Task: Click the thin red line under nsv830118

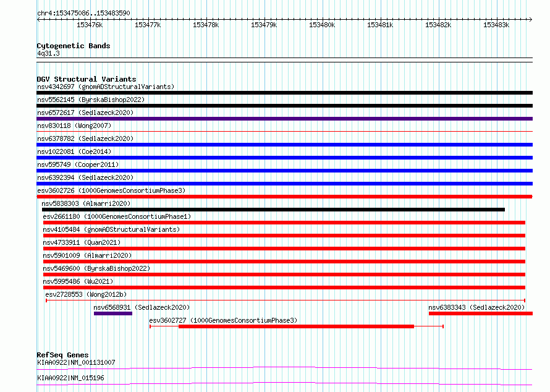Action: (x=284, y=132)
